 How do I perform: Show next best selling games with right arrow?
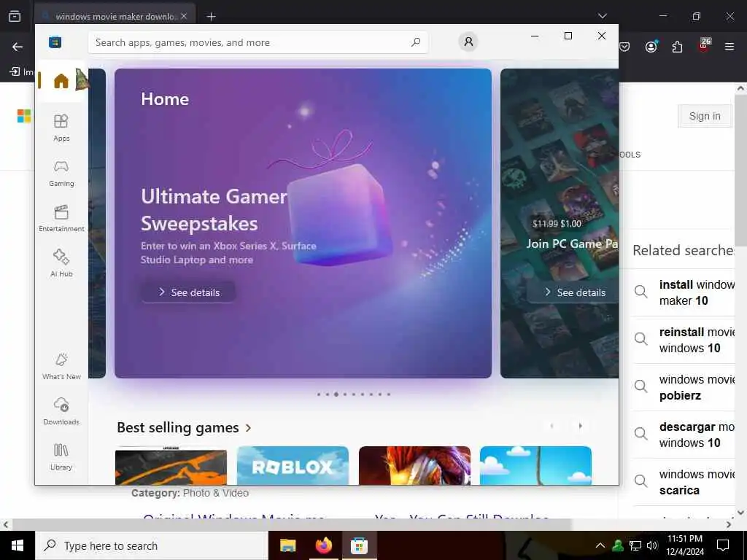tap(580, 426)
